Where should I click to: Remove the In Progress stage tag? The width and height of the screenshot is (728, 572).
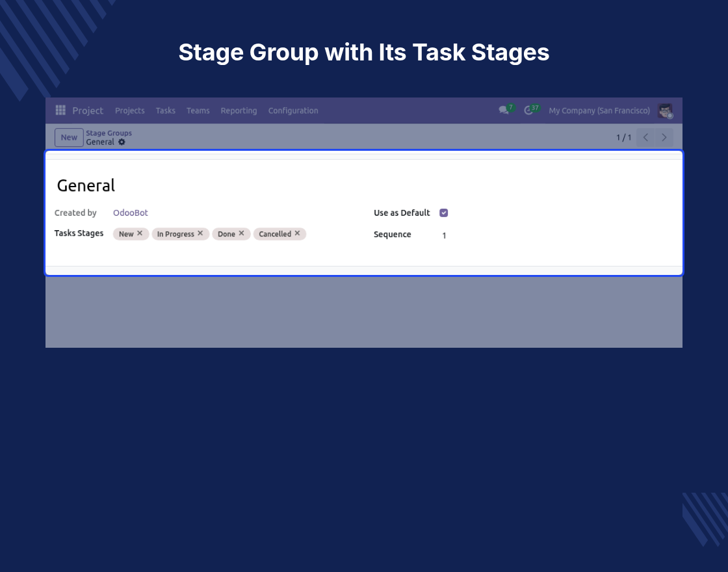point(200,233)
